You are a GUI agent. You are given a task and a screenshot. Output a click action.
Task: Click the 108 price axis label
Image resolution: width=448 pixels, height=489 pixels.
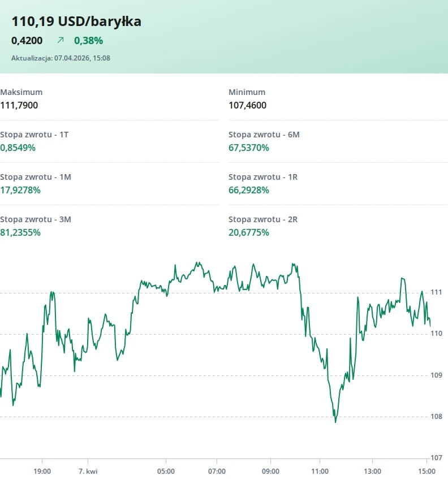tap(436, 417)
